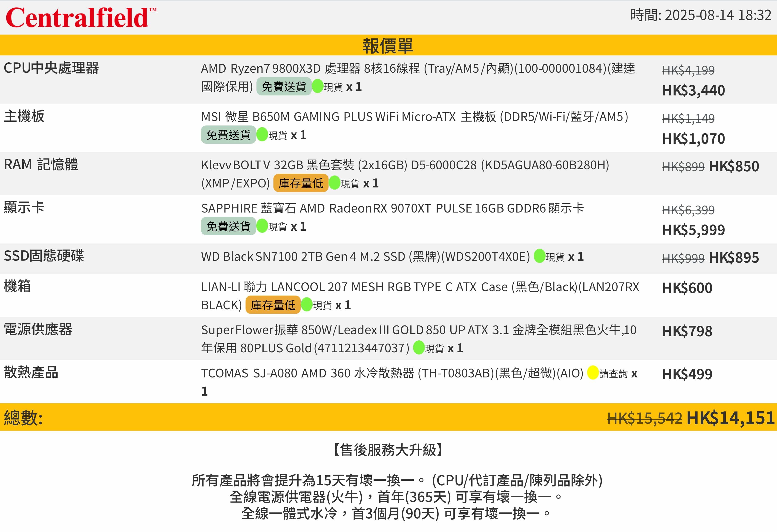Open AMD Ryzen7 9800X3D product name
Viewport: 777px width, 532px height.
click(418, 77)
